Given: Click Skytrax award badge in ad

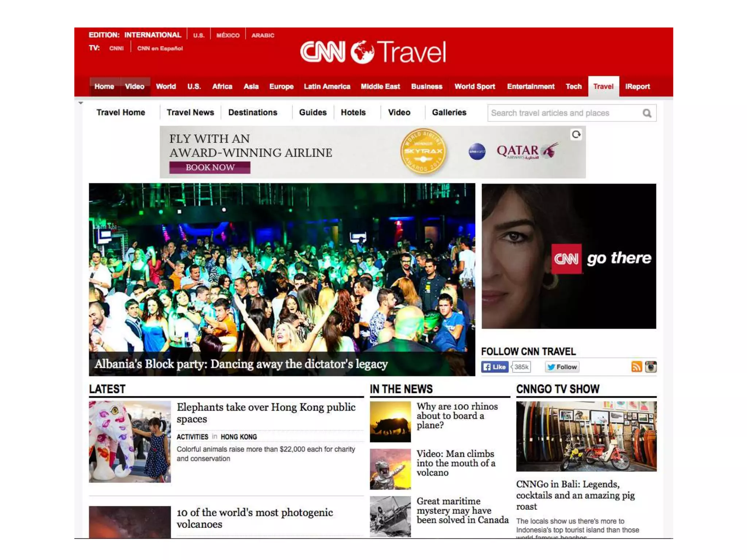Looking at the screenshot, I should [x=423, y=151].
